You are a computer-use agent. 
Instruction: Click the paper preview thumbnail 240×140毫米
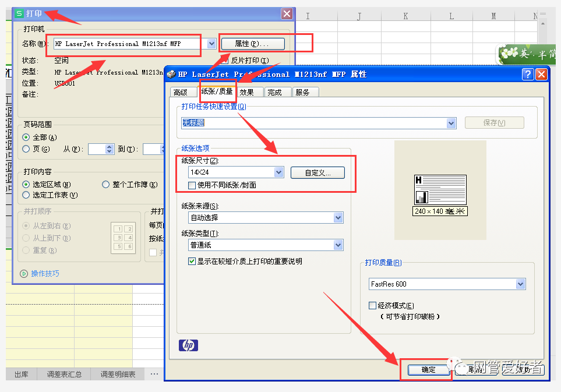(x=440, y=195)
